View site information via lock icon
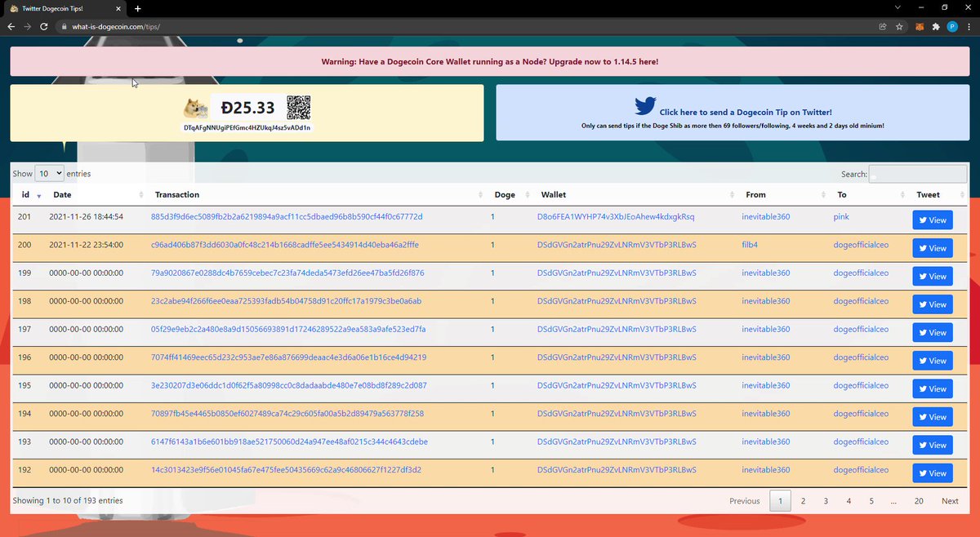 63,26
